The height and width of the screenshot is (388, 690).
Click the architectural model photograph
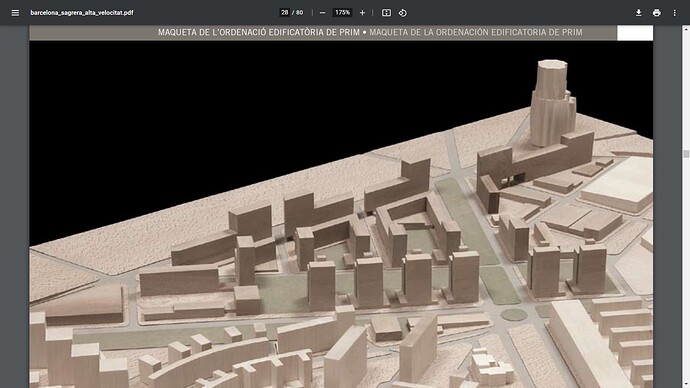pos(341,214)
